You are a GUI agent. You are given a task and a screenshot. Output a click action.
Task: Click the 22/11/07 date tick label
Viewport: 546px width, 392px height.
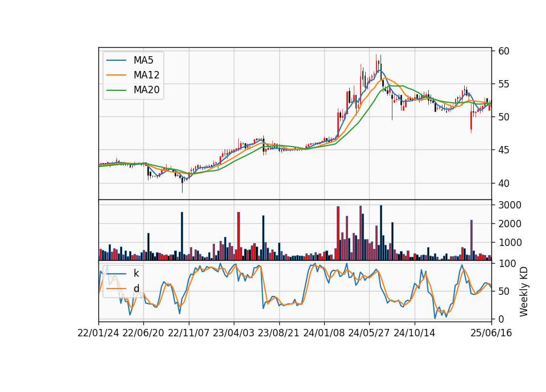[x=189, y=333]
